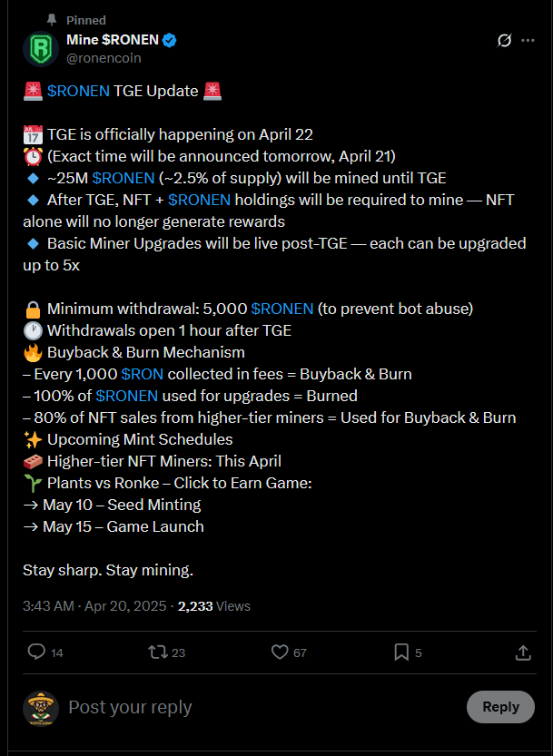Screen dimensions: 553x756
Task: Click the Pinned label above the post
Action: pyautogui.click(x=85, y=19)
